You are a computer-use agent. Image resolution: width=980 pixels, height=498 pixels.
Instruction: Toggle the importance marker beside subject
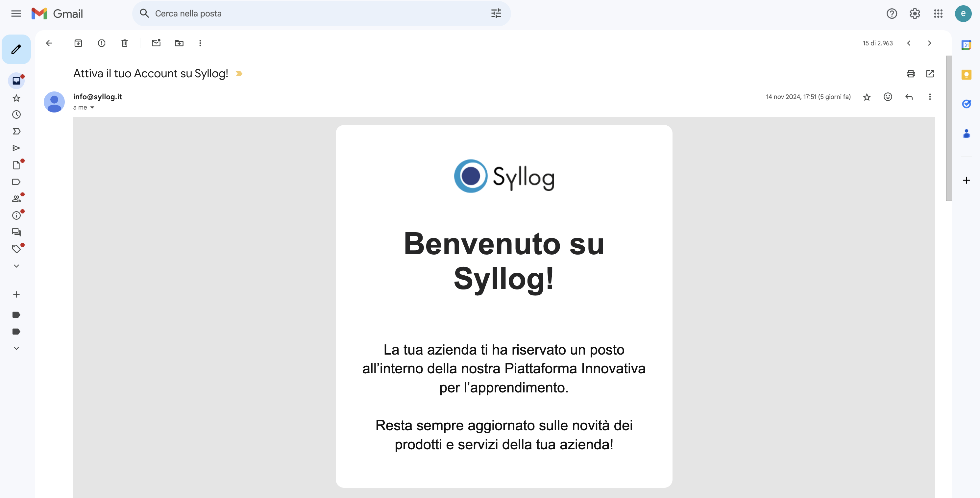(239, 73)
